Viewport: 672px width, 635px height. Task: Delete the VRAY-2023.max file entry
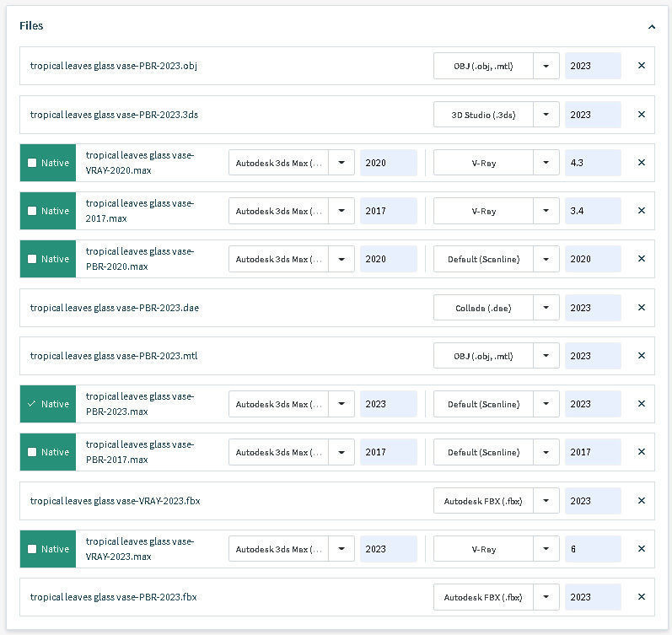tap(641, 549)
